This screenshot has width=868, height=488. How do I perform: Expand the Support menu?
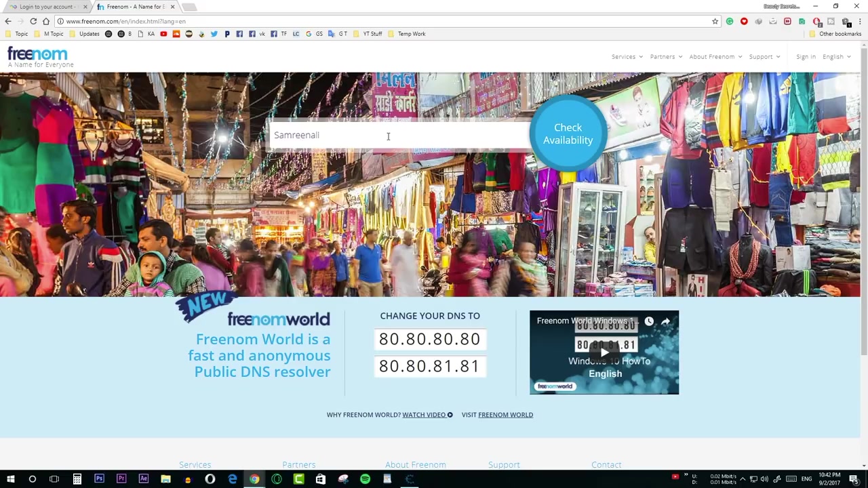click(x=764, y=57)
